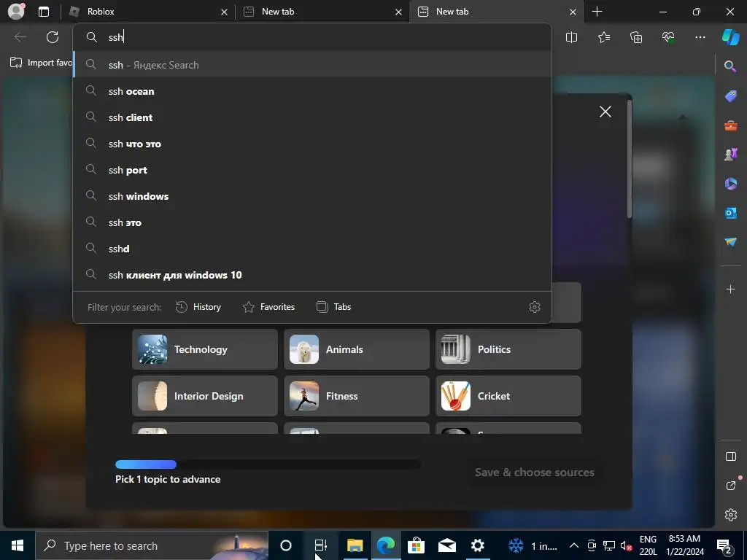Screen dimensions: 747x560
Task: Select the 'ssh ocean' suggestion
Action: tap(312, 91)
